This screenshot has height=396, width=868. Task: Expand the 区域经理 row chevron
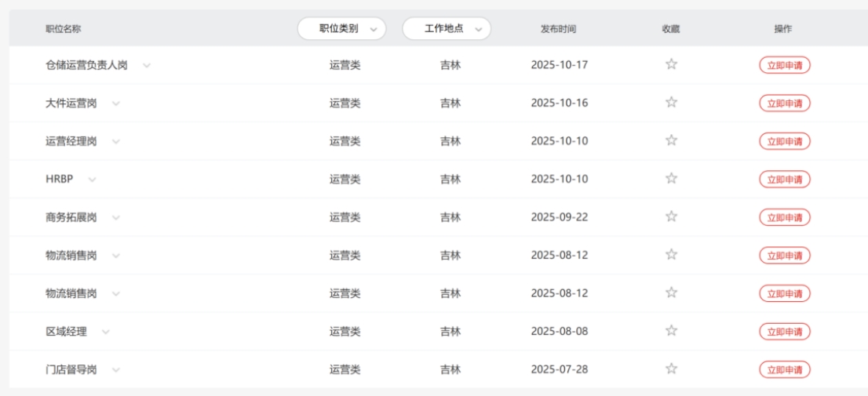tap(106, 332)
